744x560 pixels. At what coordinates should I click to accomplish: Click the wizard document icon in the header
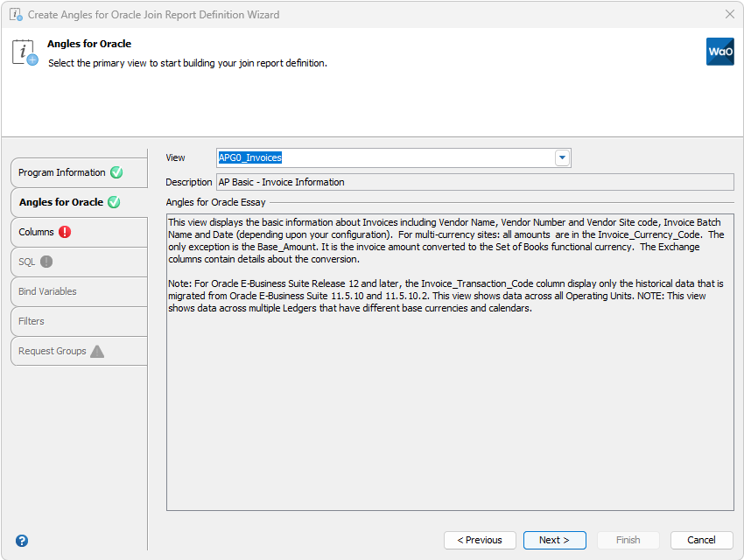tap(25, 52)
